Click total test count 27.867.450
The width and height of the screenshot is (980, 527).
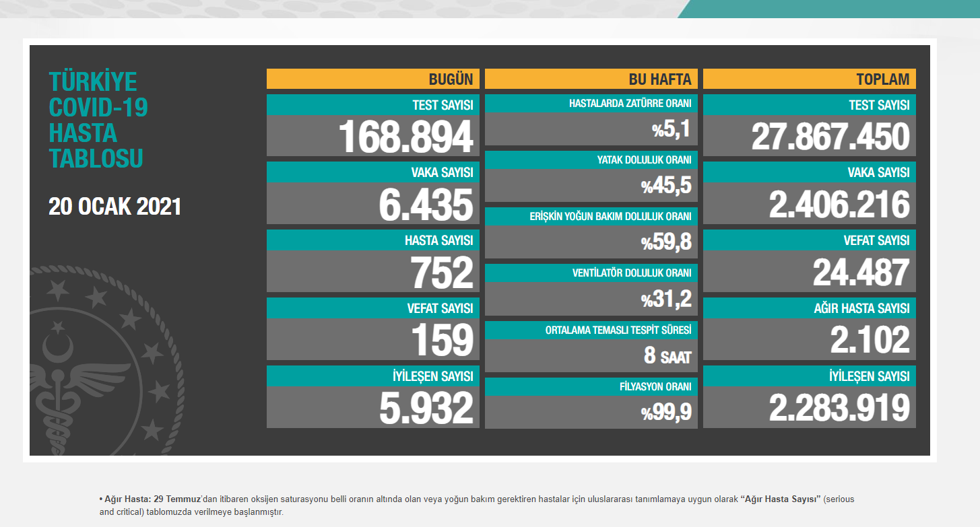coord(830,137)
